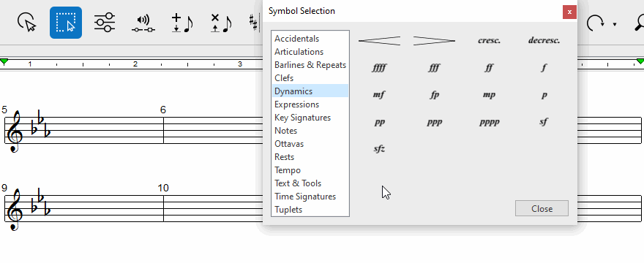Choose the fff dynamic symbol

click(x=434, y=68)
